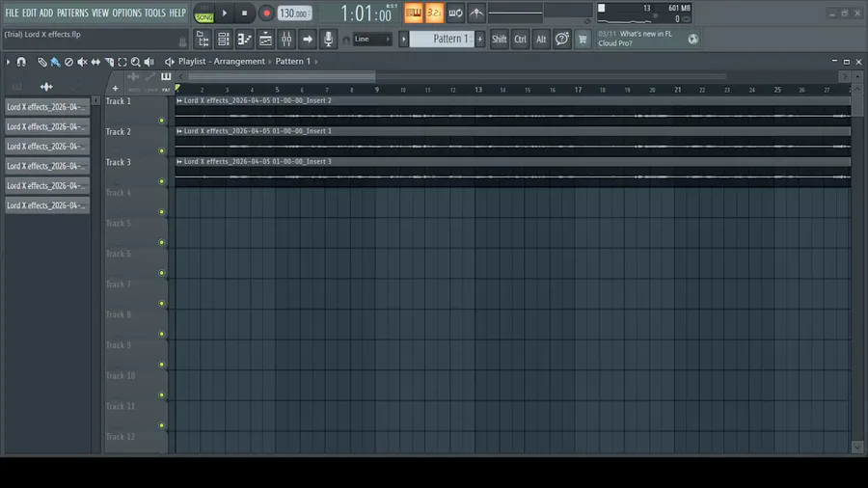Open the Playlist view icon
The width and height of the screenshot is (868, 488).
coord(266,40)
